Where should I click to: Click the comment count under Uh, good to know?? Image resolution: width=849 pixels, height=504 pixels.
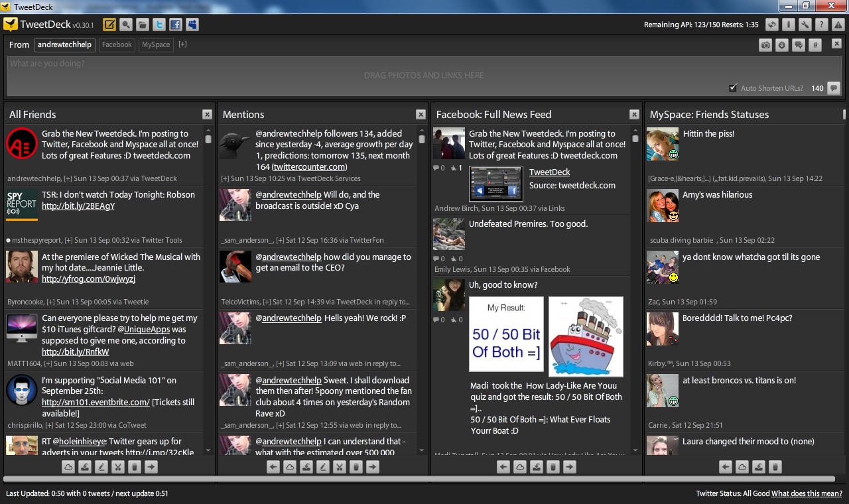438,320
